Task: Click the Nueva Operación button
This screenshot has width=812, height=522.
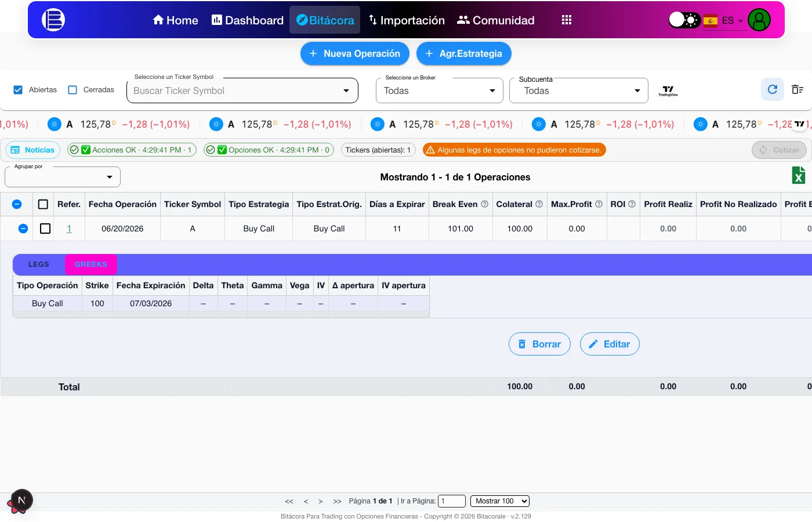Action: click(355, 53)
